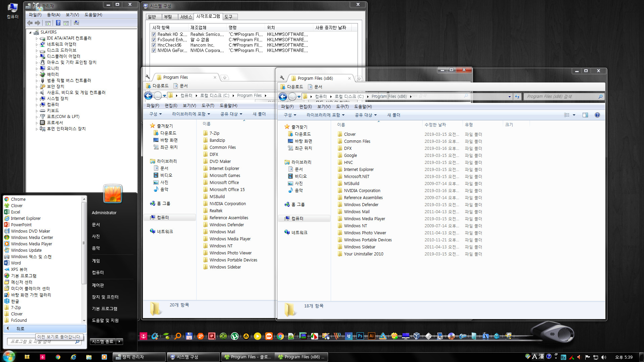Uncheck NVIDIA GeForce startup item
The width and height of the screenshot is (644, 362).
click(154, 50)
